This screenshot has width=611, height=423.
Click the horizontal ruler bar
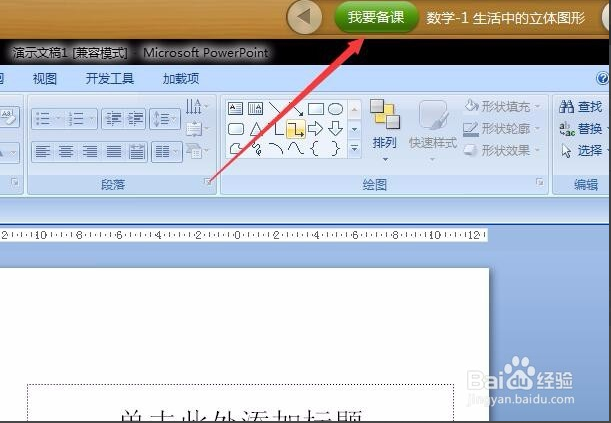(x=244, y=235)
